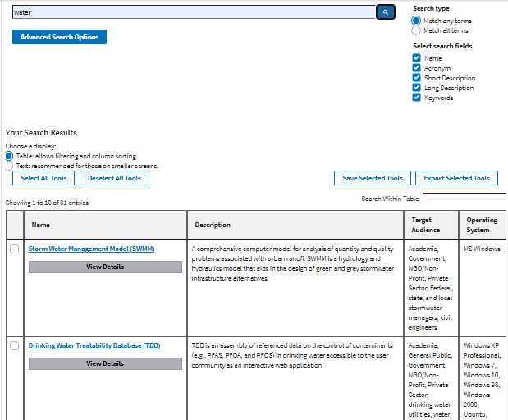Uncheck the Name search field

click(416, 58)
